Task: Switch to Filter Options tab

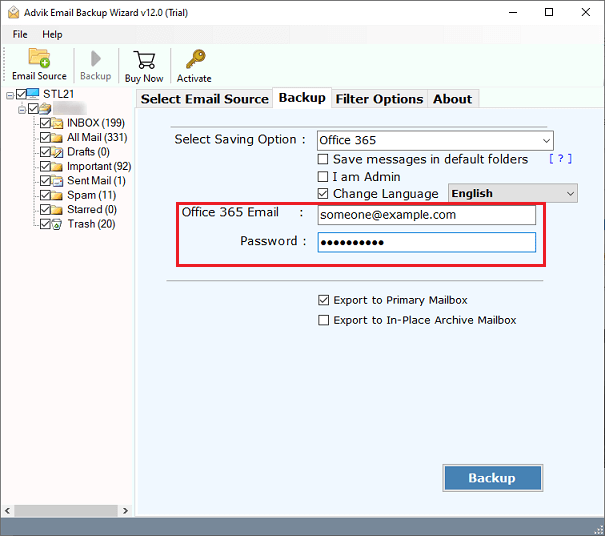Action: (379, 99)
